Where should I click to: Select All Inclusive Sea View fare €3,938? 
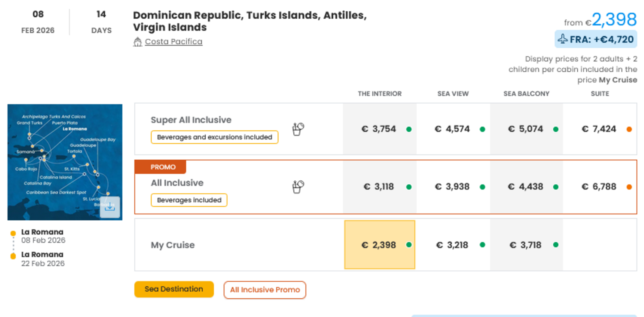(x=452, y=187)
